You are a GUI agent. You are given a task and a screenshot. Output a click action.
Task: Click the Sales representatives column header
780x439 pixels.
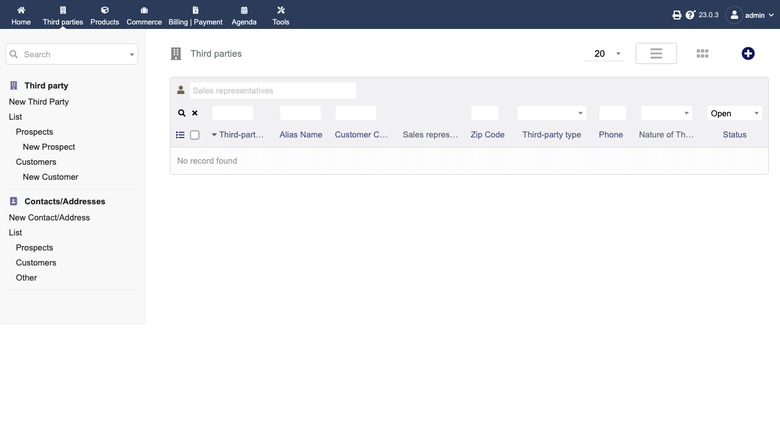point(430,135)
